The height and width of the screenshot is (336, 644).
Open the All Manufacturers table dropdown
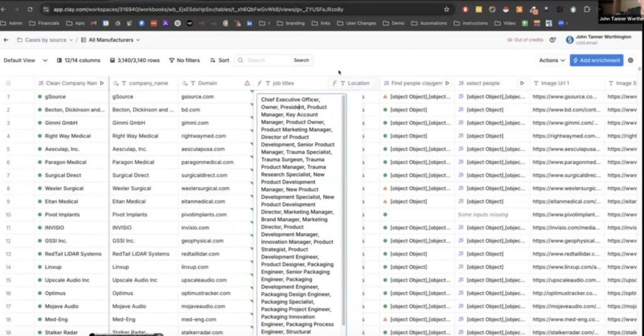tap(111, 40)
